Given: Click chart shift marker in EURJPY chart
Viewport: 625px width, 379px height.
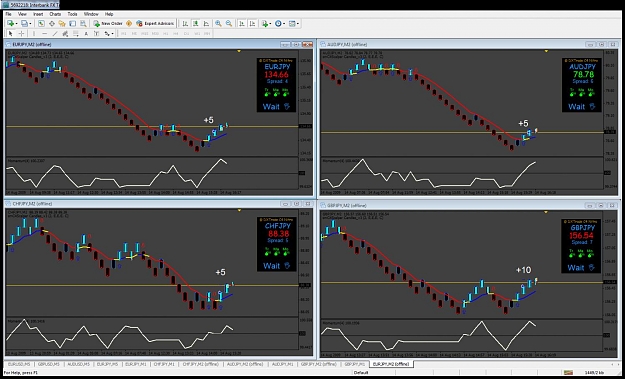Looking at the screenshot, I should pos(239,51).
